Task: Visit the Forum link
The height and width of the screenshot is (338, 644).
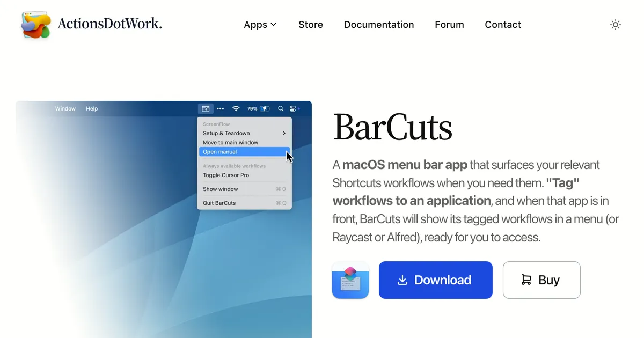Action: (x=449, y=25)
